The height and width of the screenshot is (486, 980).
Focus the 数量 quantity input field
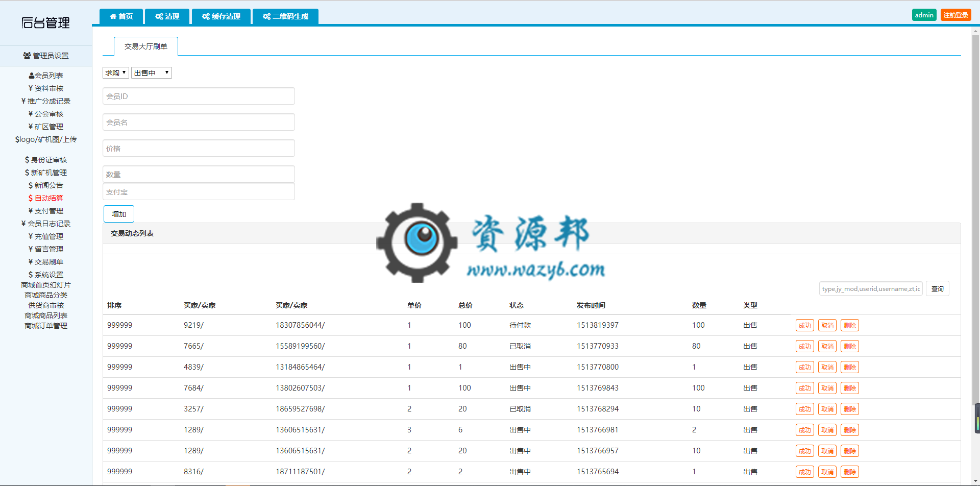tap(199, 174)
